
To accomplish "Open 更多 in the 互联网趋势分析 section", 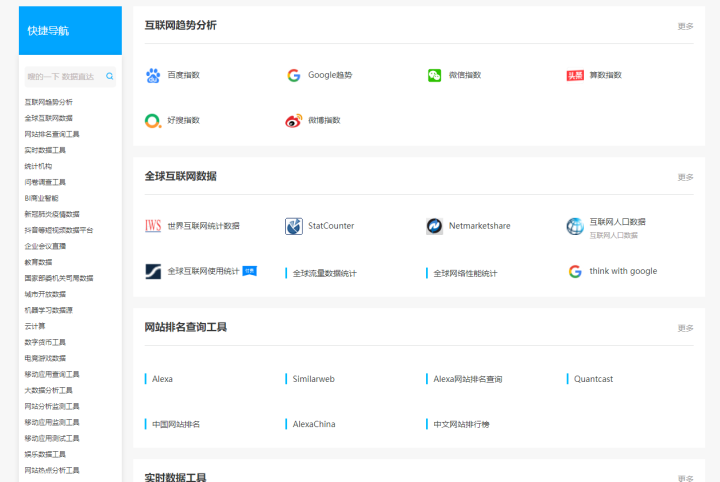I will pyautogui.click(x=685, y=26).
